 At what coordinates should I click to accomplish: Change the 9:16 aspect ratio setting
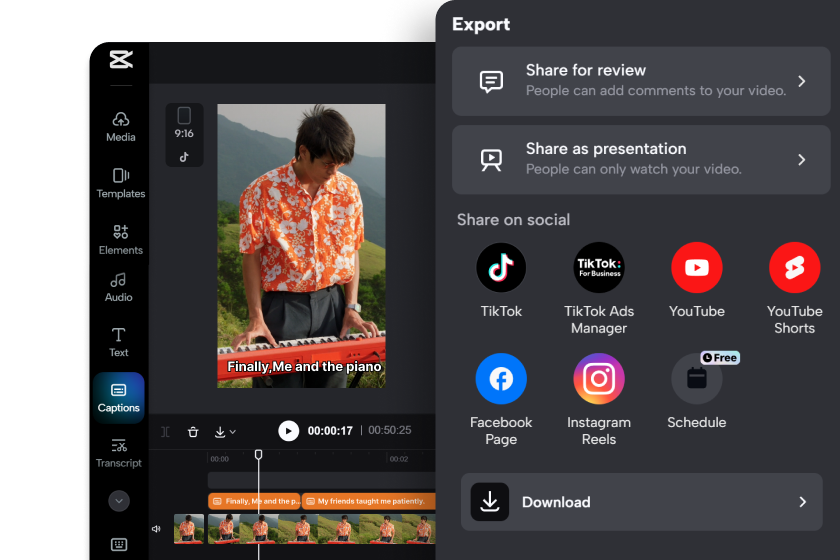tap(184, 123)
